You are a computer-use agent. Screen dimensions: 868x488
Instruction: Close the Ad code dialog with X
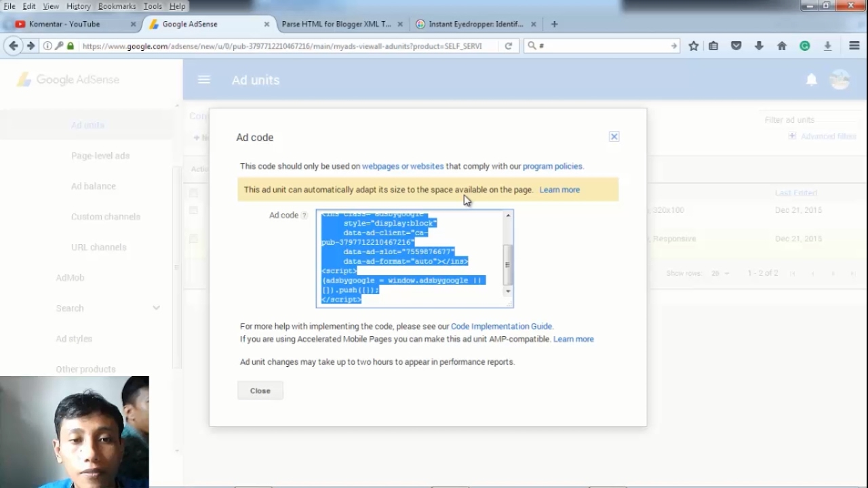[x=614, y=136]
